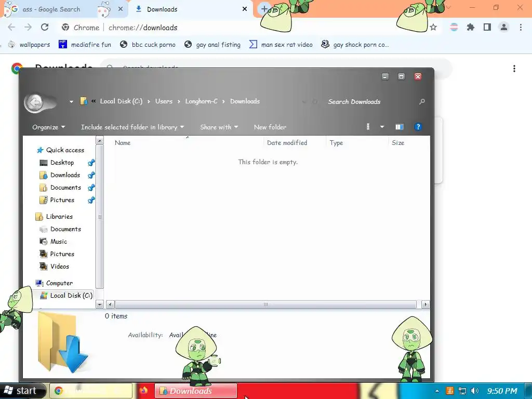
Task: Click Firefox icon on the taskbar
Action: tap(143, 391)
